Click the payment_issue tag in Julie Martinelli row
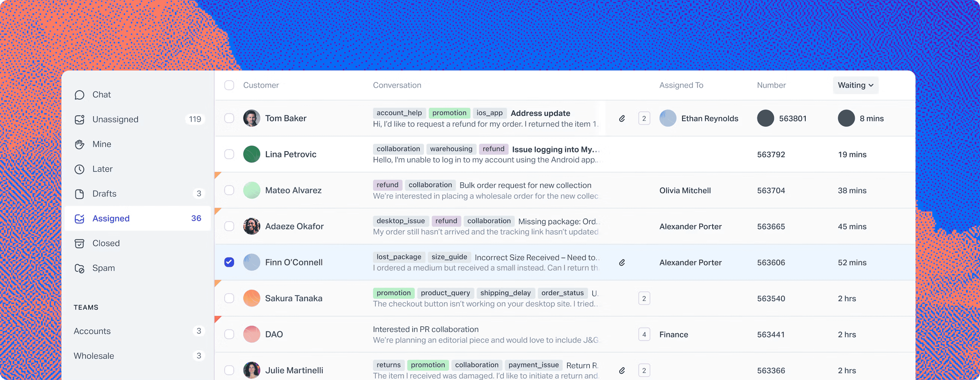 533,365
